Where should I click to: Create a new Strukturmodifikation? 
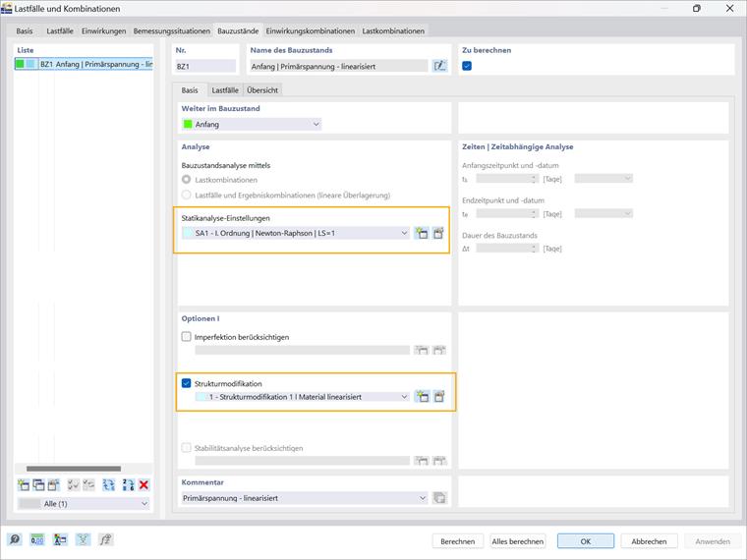[x=422, y=396]
